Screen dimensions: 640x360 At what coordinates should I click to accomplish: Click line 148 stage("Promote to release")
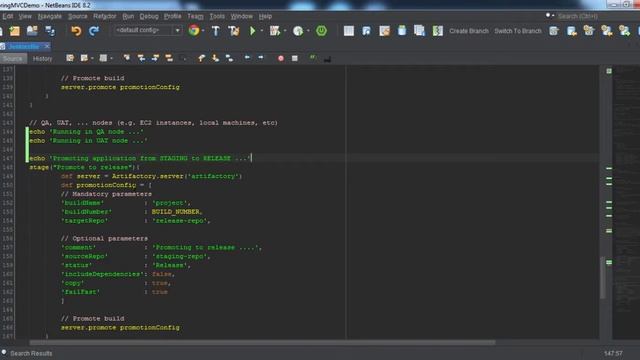pyautogui.click(x=84, y=167)
